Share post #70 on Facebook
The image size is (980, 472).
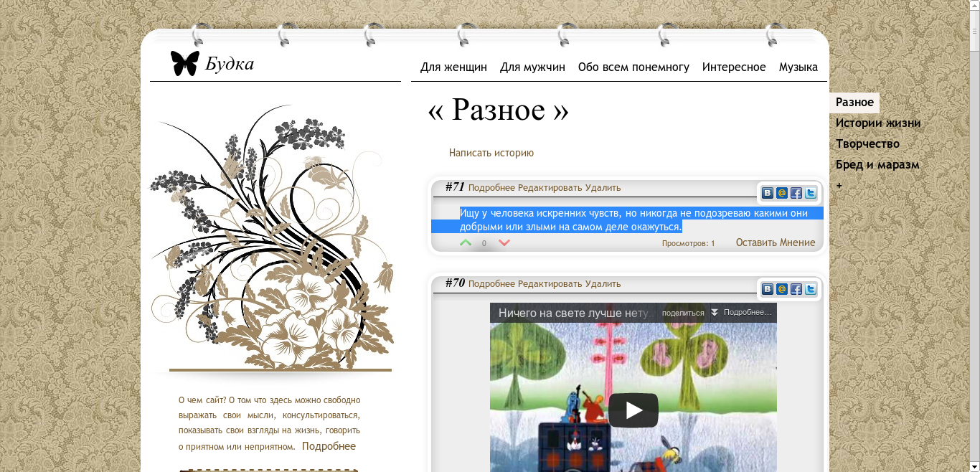tap(796, 289)
